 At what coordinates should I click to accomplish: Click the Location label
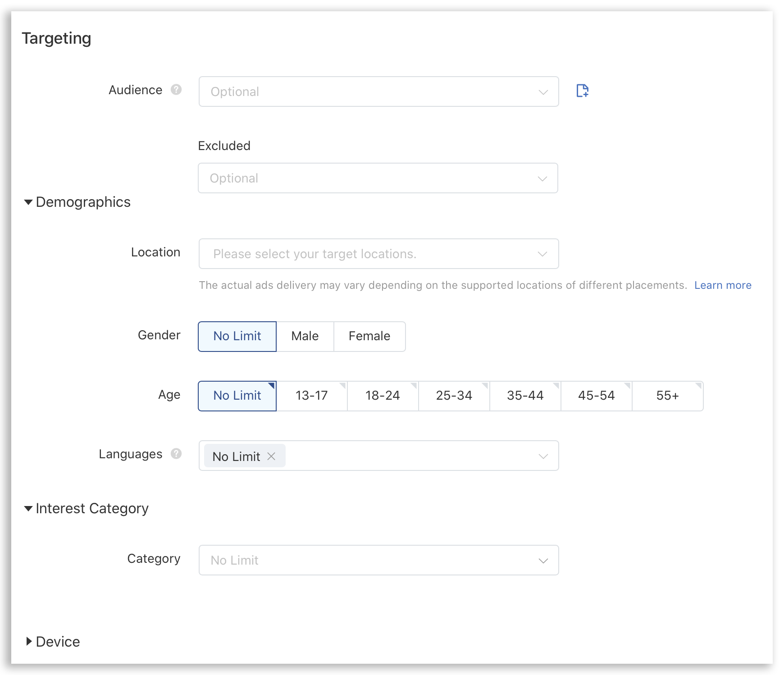pos(155,252)
